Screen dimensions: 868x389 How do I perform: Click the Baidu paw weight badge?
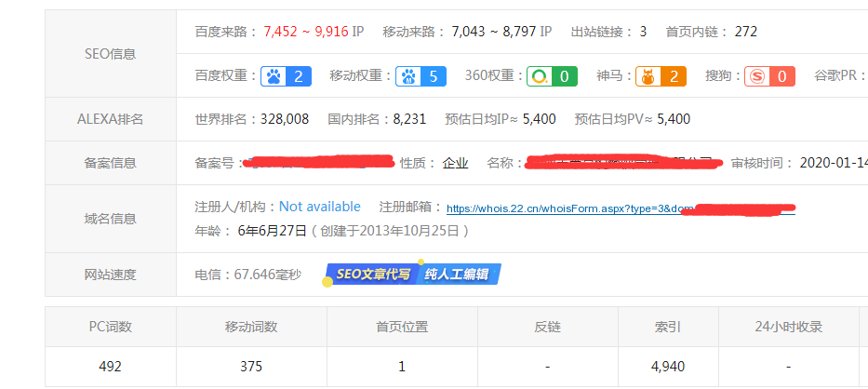click(286, 76)
